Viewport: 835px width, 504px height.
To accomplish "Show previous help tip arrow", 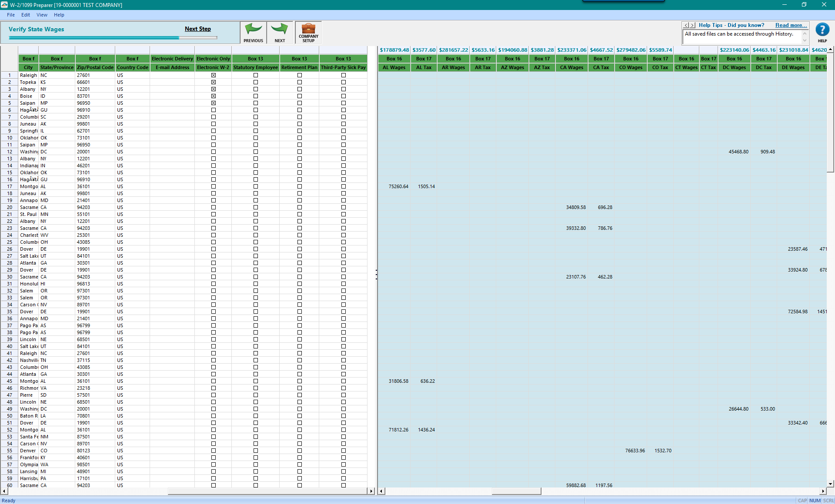I will point(686,26).
